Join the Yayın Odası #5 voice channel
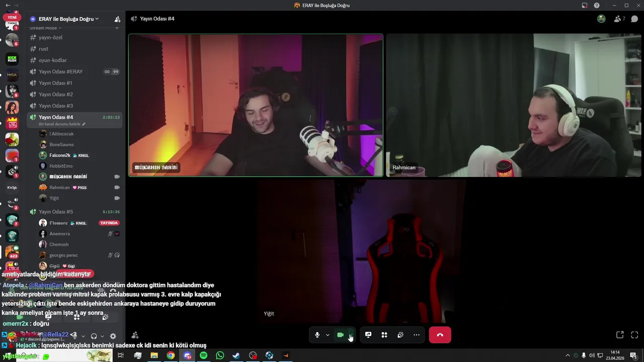Viewport: 644px width, 362px height. point(75,212)
